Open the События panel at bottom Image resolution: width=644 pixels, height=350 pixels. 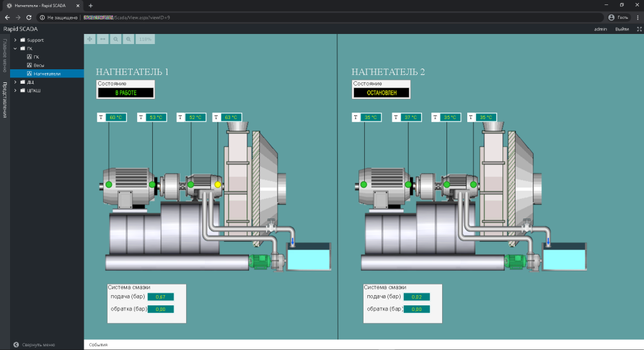(x=98, y=345)
